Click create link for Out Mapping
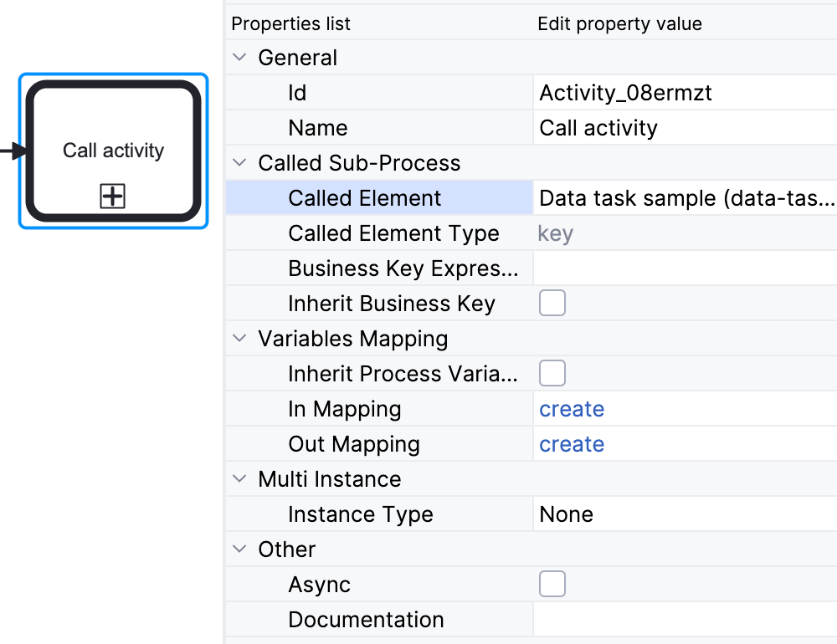This screenshot has width=837, height=644. click(572, 444)
